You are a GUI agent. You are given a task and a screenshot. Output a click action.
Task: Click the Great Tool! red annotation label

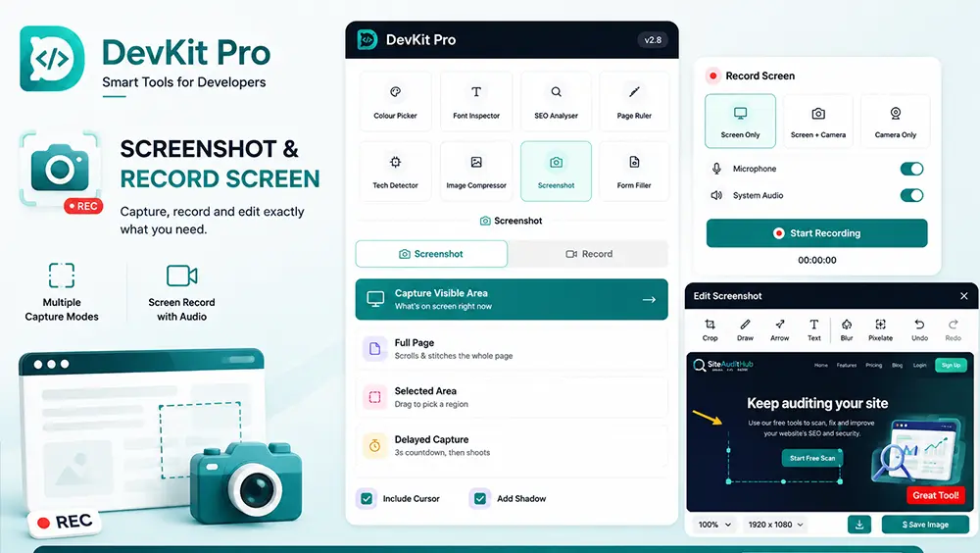tap(935, 495)
